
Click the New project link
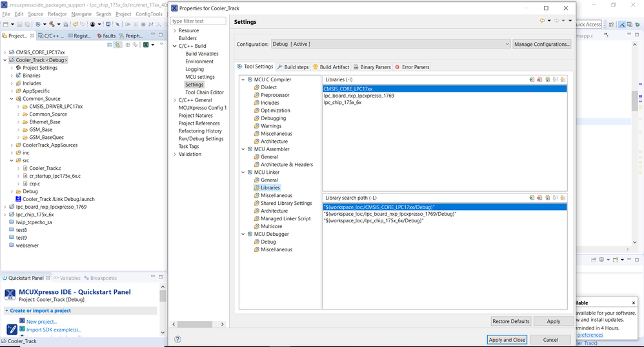click(x=41, y=322)
